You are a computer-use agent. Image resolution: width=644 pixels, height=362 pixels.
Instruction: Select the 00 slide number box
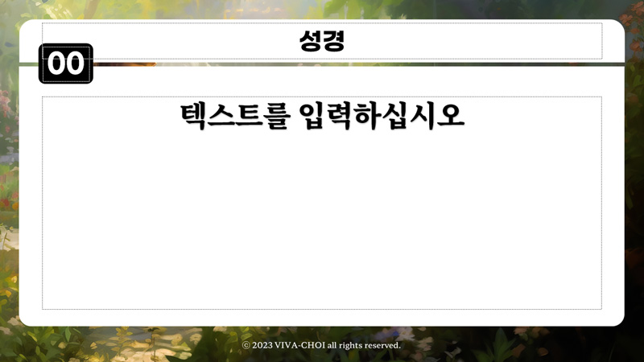coord(66,64)
